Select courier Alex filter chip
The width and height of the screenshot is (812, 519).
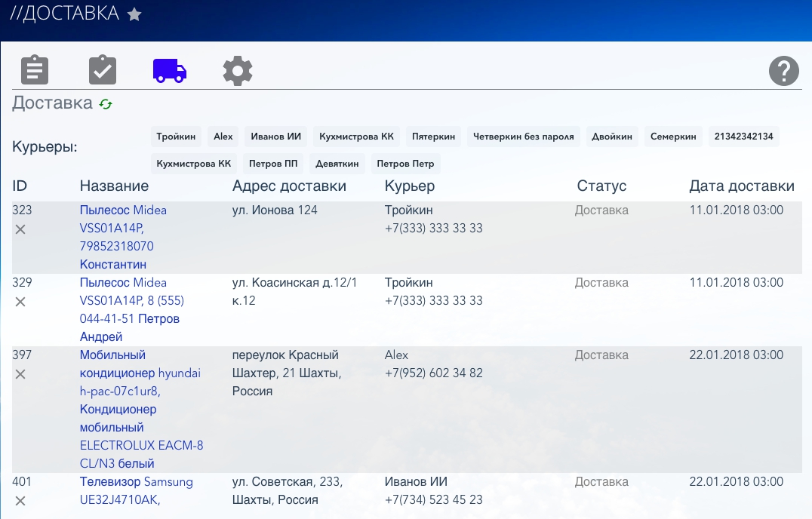click(x=223, y=137)
